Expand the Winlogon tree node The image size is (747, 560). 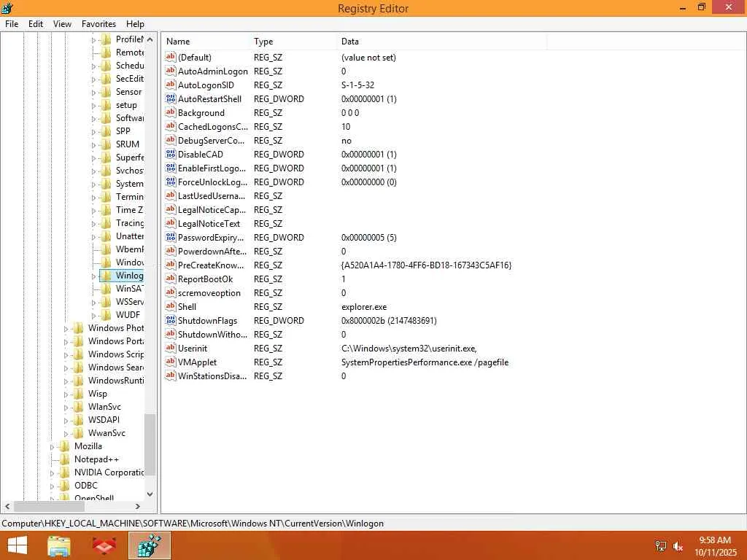tap(93, 276)
